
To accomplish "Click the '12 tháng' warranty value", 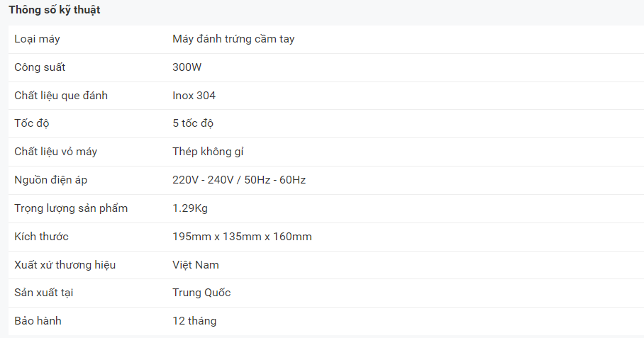I will [194, 321].
